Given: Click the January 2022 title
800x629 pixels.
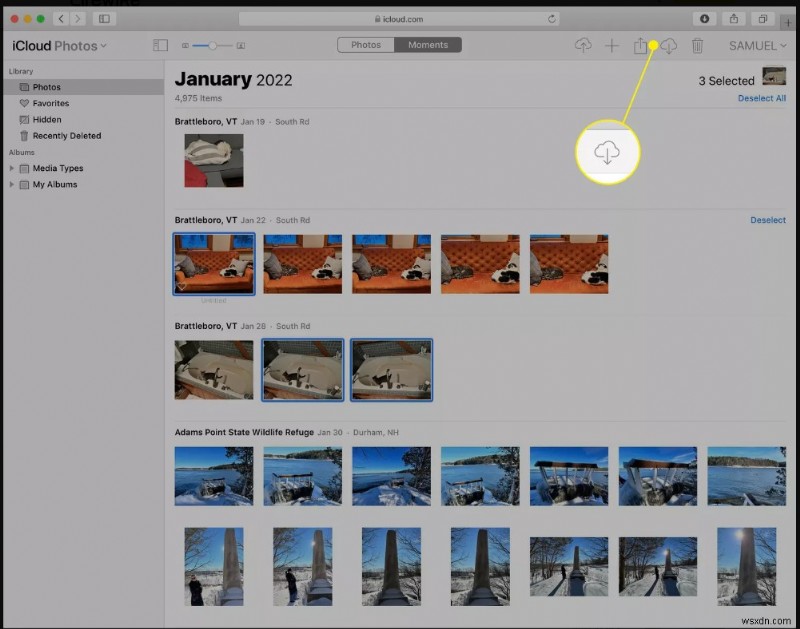Looking at the screenshot, I should 233,79.
